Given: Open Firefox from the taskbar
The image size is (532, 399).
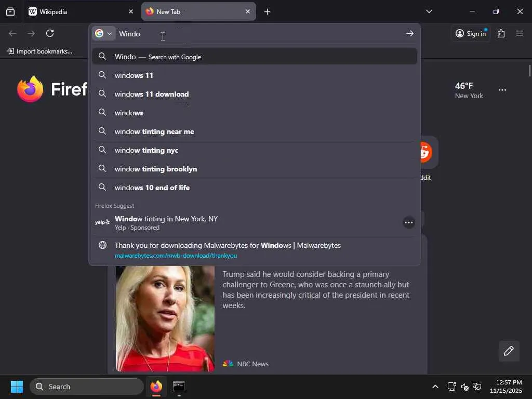Looking at the screenshot, I should 156,387.
